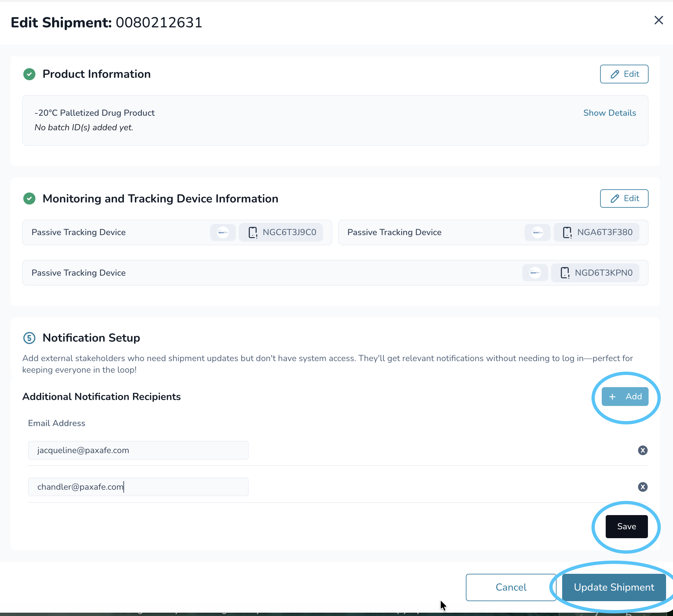This screenshot has width=673, height=616.
Task: Select device chip NGA6T3F380
Action: pyautogui.click(x=596, y=232)
